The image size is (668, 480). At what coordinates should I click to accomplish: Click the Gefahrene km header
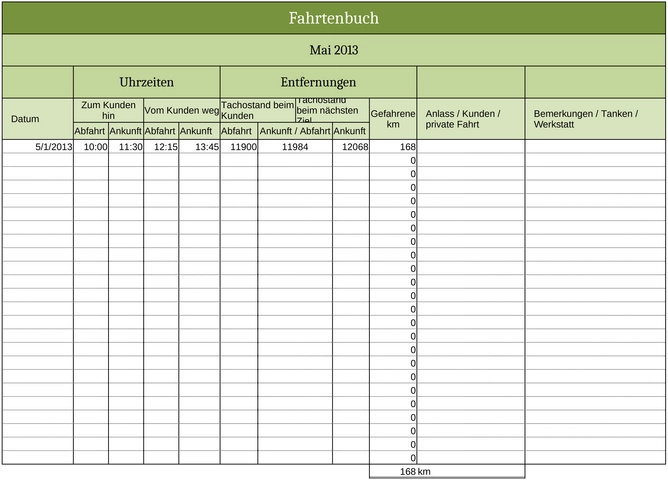(x=393, y=119)
